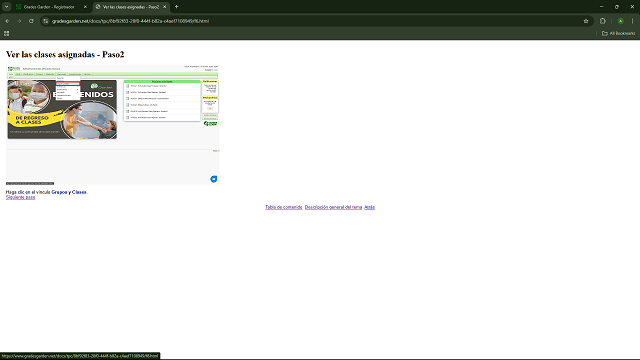
Task: Select the Ver las clases asignadas - Paso2 tab
Action: pos(131,7)
